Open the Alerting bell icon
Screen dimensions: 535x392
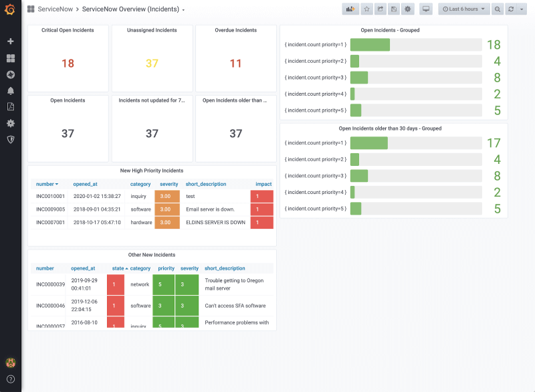(x=9, y=91)
